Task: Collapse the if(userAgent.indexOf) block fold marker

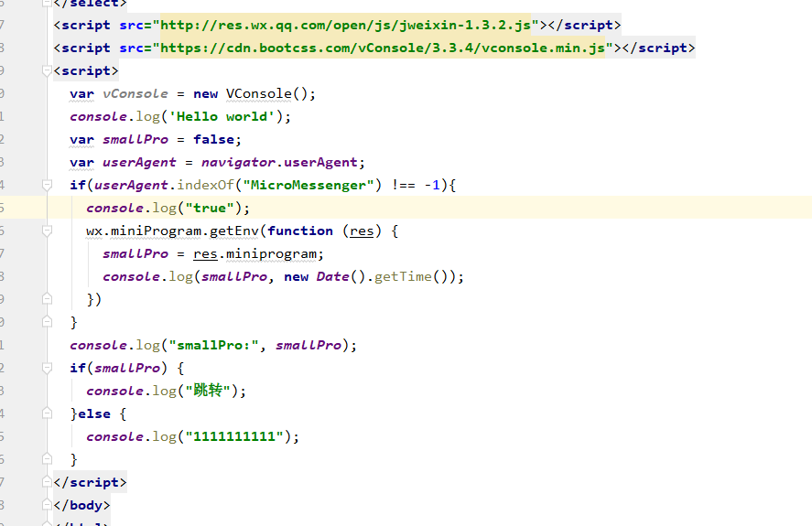Action: [x=47, y=185]
